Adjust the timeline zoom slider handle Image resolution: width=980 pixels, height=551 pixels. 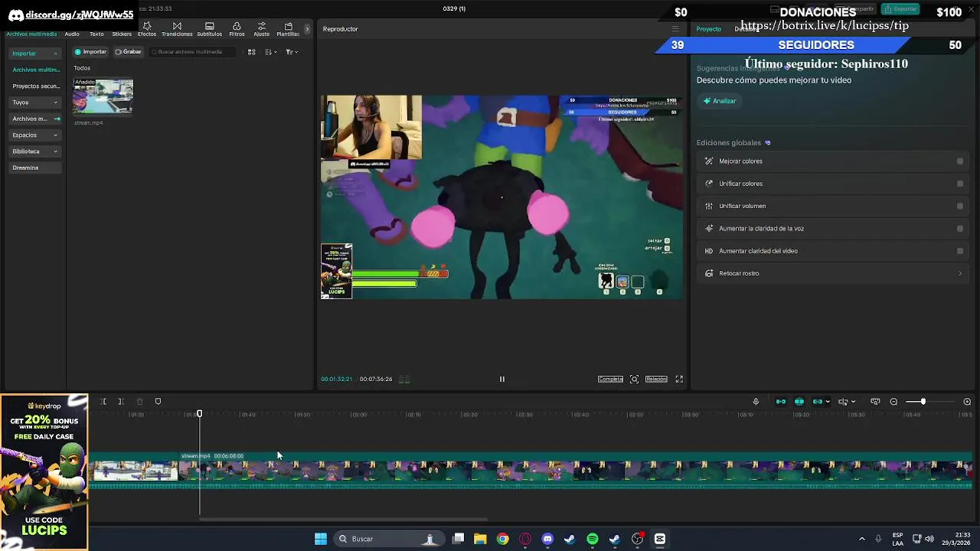(x=923, y=402)
